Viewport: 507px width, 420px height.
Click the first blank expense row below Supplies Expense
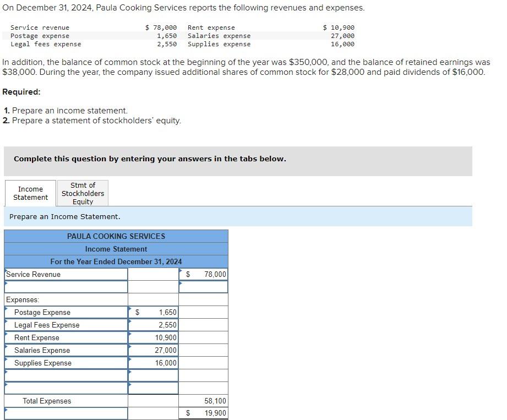click(66, 375)
